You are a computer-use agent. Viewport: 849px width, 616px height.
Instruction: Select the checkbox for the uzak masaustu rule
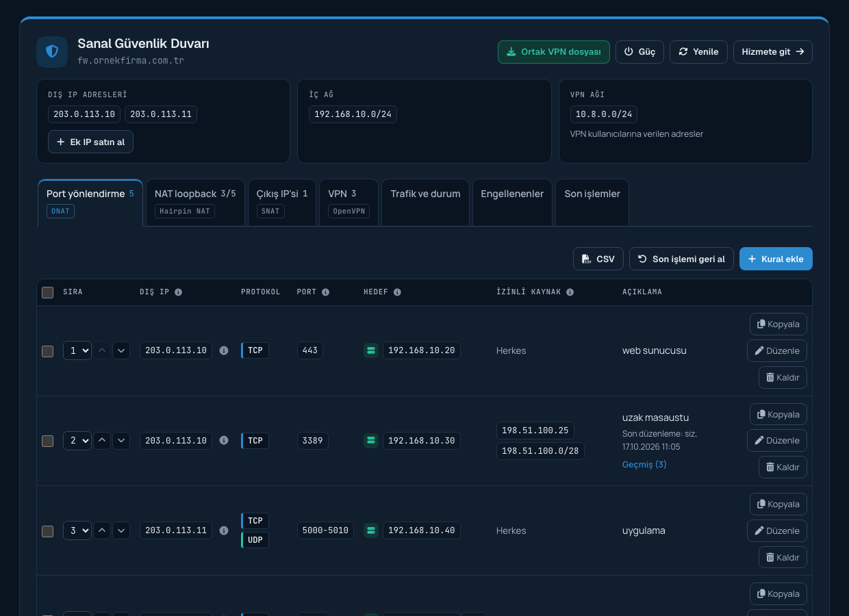(x=48, y=441)
